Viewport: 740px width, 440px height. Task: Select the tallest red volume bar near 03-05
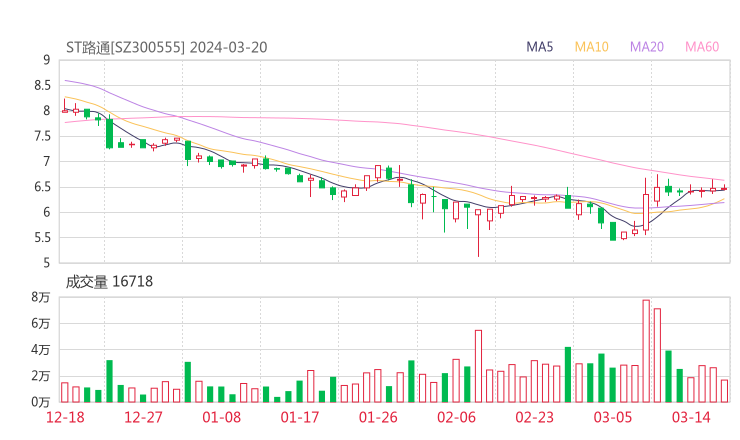(x=646, y=351)
